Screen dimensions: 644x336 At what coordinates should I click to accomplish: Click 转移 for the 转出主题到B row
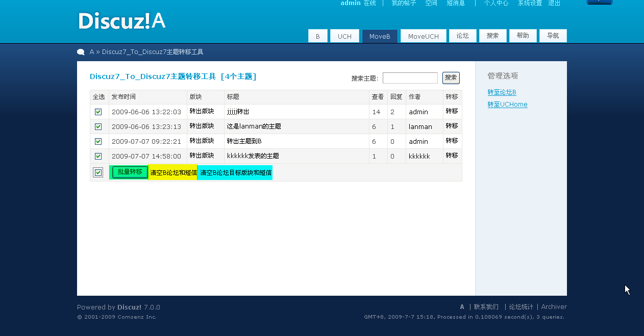tap(452, 141)
